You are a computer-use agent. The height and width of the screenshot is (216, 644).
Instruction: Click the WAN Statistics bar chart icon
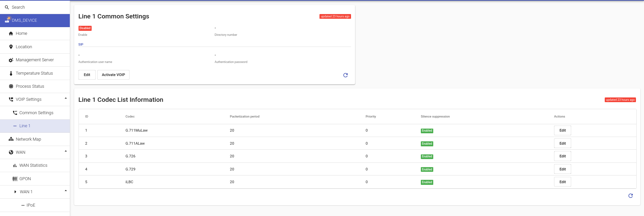(15, 165)
